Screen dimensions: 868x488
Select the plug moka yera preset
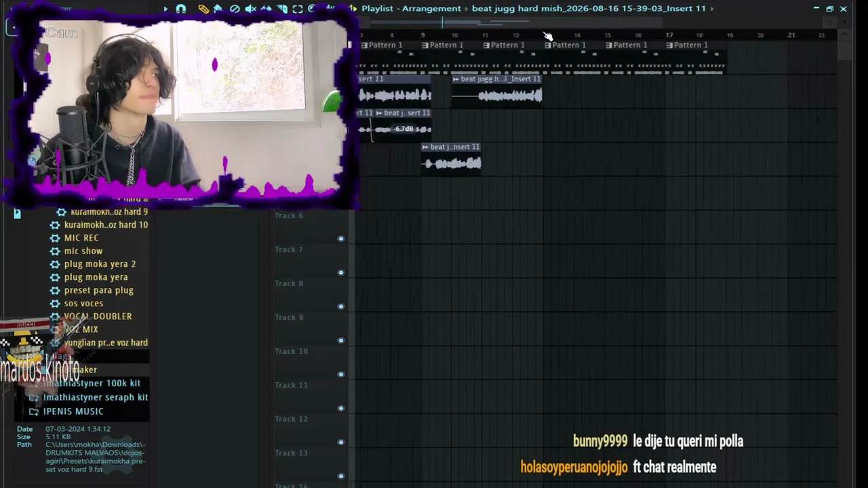[96, 277]
